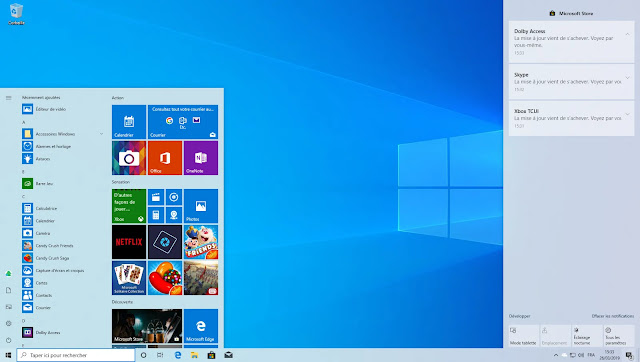Open the Corbeille recycle bin on desktop

coord(16,14)
